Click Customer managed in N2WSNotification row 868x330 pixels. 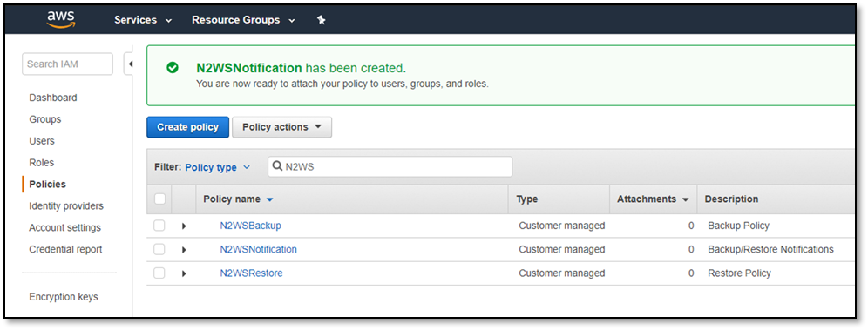[x=562, y=249]
